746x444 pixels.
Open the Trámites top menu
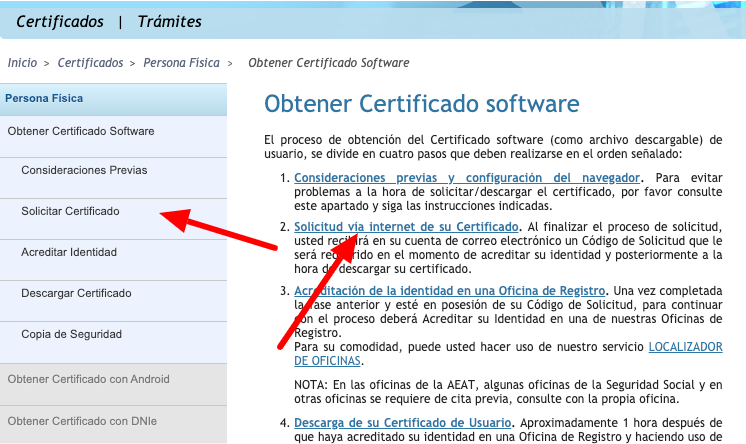pyautogui.click(x=169, y=21)
